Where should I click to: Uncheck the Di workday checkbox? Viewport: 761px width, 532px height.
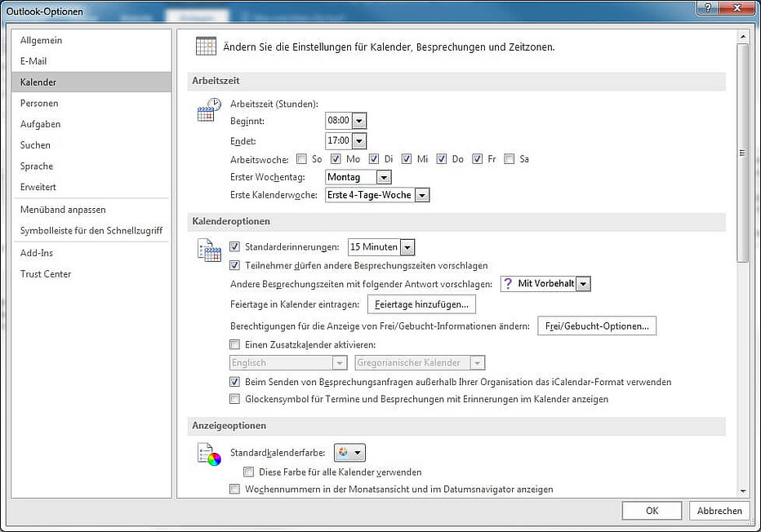pyautogui.click(x=373, y=158)
